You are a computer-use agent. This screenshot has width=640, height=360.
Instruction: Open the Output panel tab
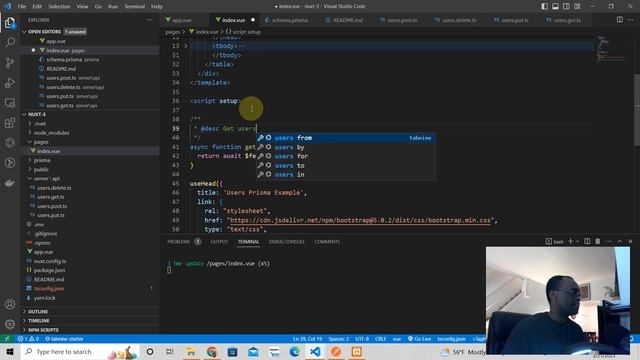(219, 242)
